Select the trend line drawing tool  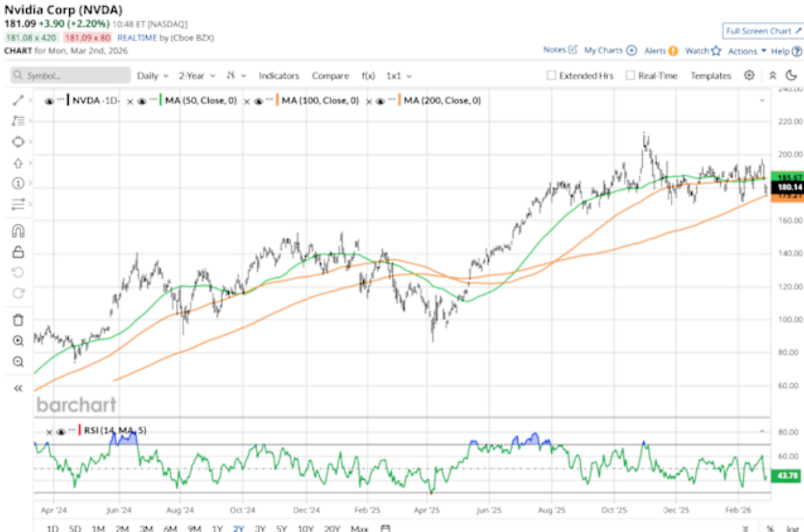point(18,100)
